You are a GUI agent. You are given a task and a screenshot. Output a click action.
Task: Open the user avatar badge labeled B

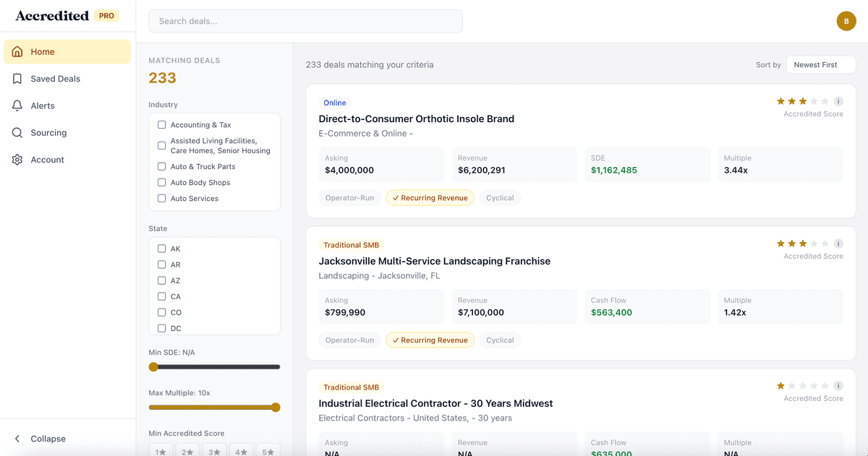(846, 21)
